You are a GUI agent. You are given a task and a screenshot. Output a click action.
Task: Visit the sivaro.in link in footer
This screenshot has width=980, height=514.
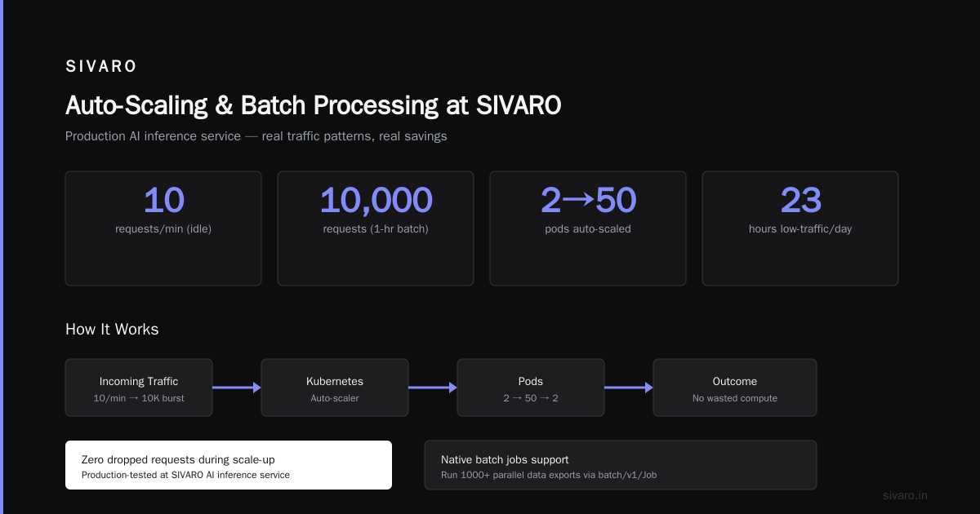[905, 495]
